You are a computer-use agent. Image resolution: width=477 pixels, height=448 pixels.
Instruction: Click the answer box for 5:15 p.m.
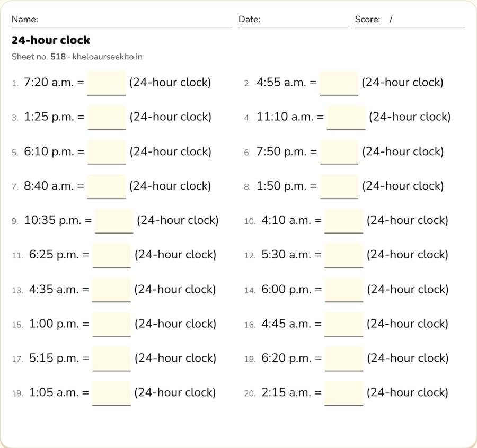[x=112, y=359]
